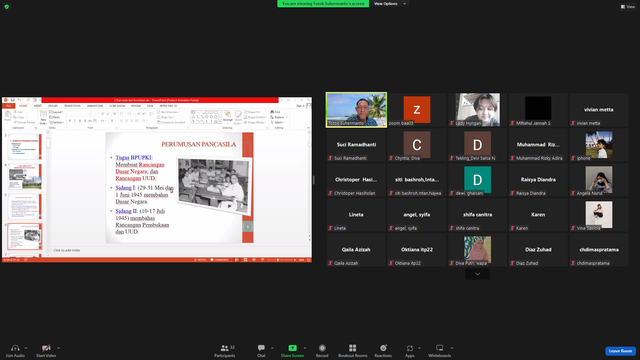
Task: Click the green encryption shield icon
Action: (7, 7)
